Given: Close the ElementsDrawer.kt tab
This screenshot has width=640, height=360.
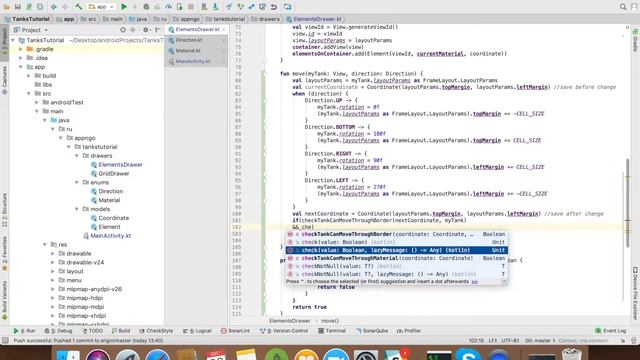Looking at the screenshot, I should tap(224, 30).
